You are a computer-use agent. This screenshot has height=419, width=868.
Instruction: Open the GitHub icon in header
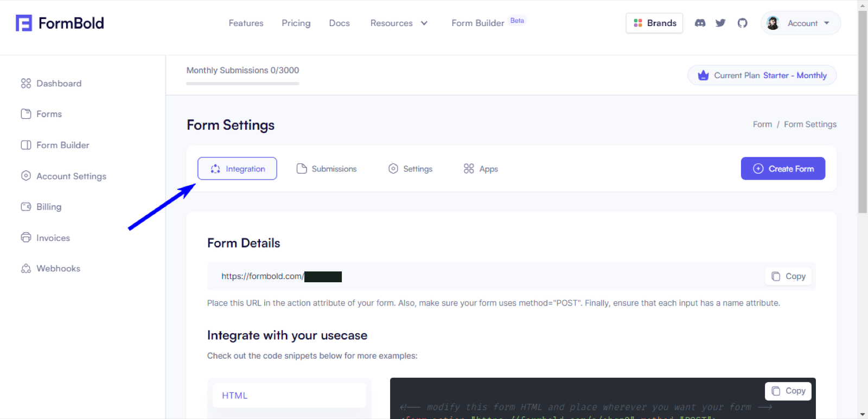[742, 23]
